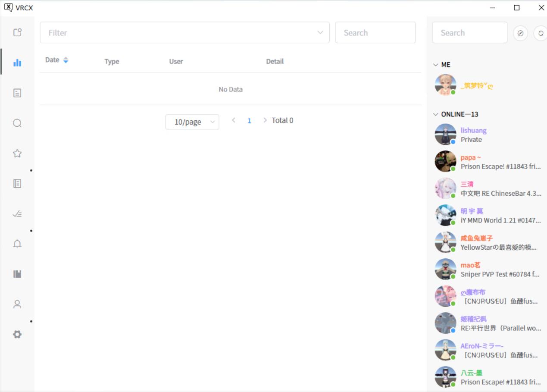Go to next page arrow
Viewport: 547px width, 392px height.
(x=265, y=120)
